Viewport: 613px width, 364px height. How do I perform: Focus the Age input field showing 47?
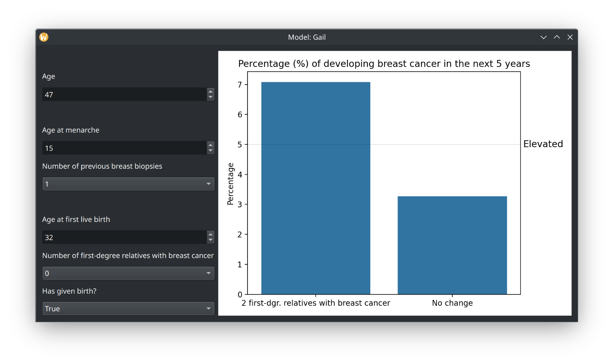[x=124, y=94]
